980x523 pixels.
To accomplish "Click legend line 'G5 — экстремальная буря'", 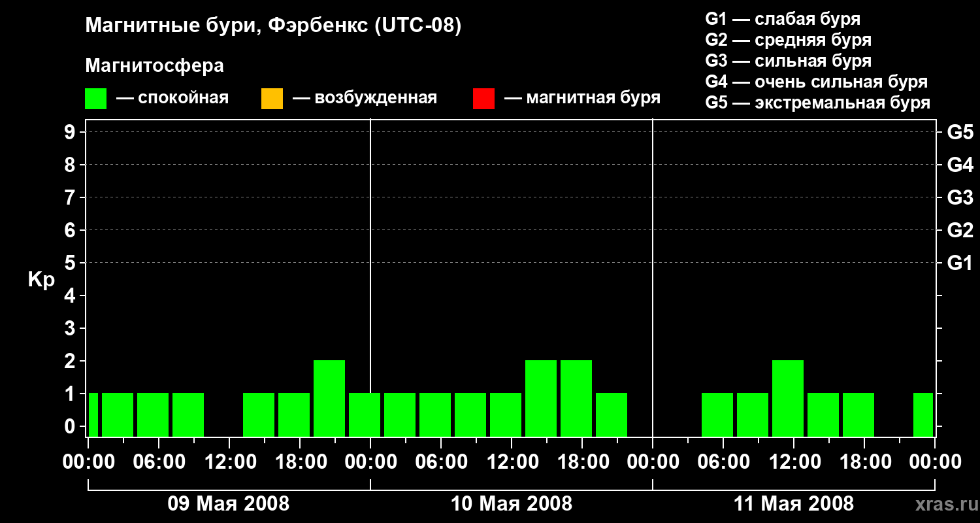I will tap(818, 103).
